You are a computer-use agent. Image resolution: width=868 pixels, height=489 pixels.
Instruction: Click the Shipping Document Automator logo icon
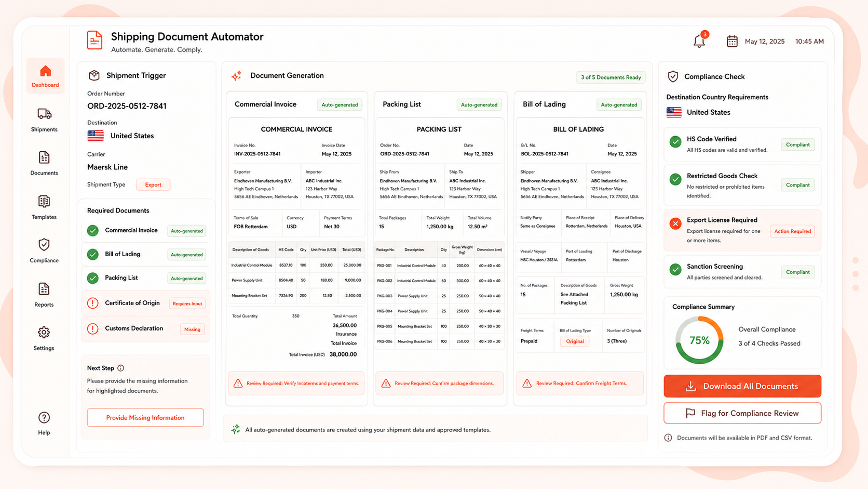tap(94, 41)
